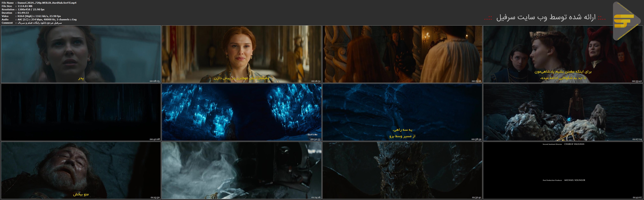The height and width of the screenshot is (200, 644).
Task: Click the Charlie Vaughan credit text
Action: tap(574, 144)
